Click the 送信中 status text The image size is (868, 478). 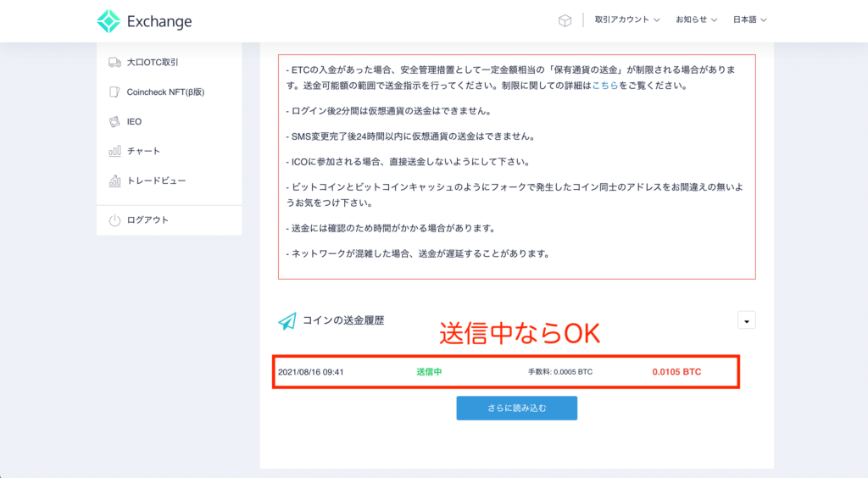pyautogui.click(x=429, y=372)
